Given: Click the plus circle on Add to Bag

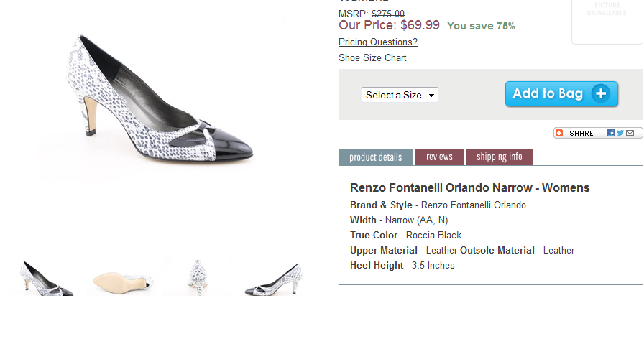Looking at the screenshot, I should [x=601, y=93].
